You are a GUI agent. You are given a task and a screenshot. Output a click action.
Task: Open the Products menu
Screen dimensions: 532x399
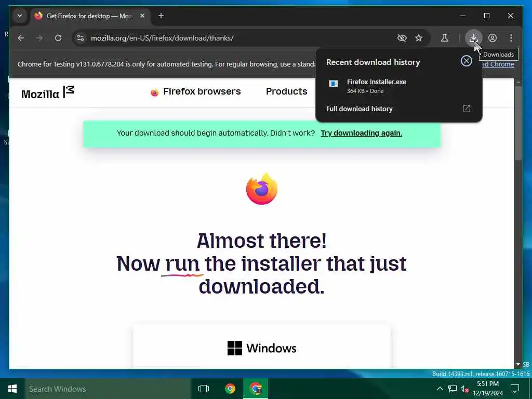286,91
